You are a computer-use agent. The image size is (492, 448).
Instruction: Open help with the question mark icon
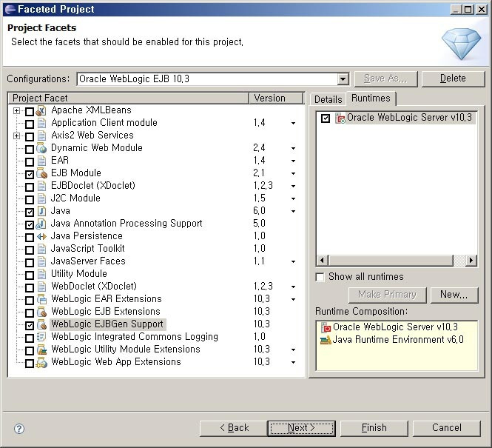pyautogui.click(x=19, y=429)
